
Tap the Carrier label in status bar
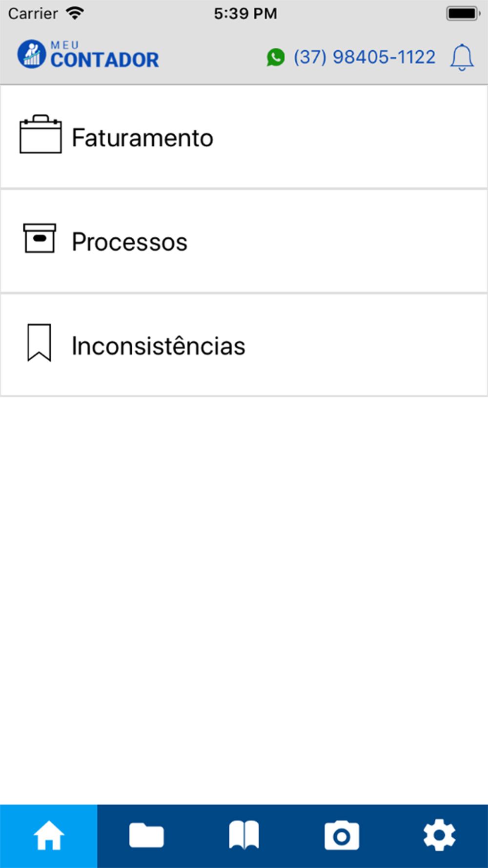pyautogui.click(x=33, y=13)
